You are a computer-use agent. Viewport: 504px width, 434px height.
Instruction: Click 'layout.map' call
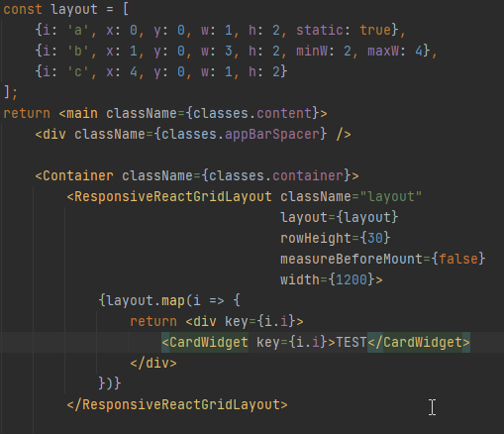(x=146, y=301)
